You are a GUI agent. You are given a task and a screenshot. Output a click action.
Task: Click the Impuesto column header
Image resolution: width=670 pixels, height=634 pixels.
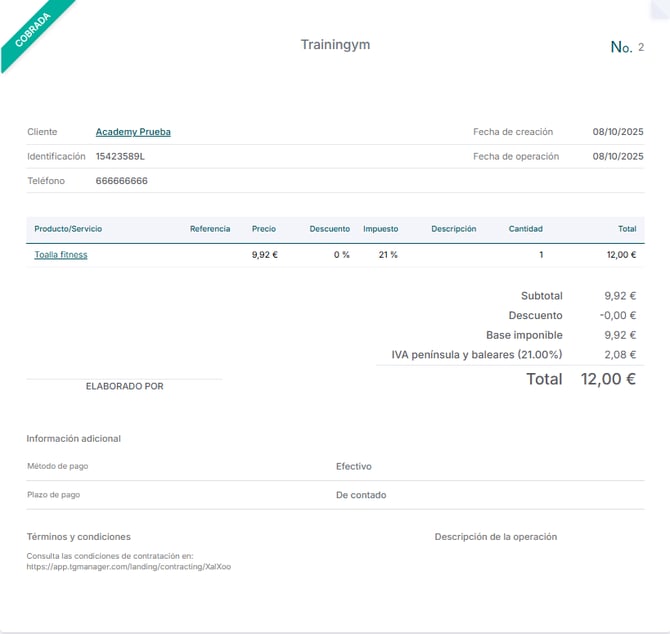[380, 229]
